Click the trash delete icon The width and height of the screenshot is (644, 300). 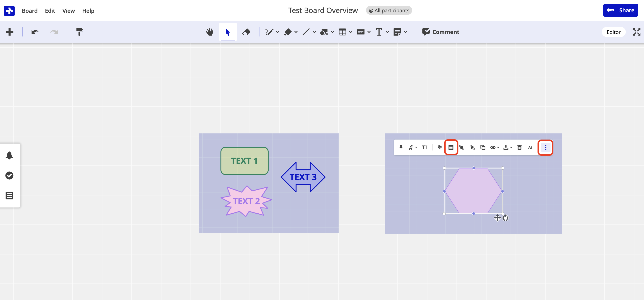[519, 147]
